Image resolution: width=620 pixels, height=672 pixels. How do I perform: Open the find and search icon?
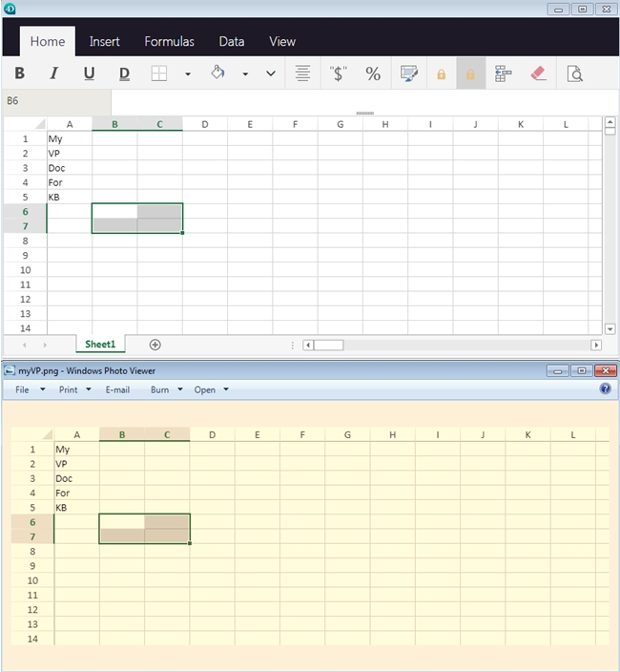[x=574, y=74]
